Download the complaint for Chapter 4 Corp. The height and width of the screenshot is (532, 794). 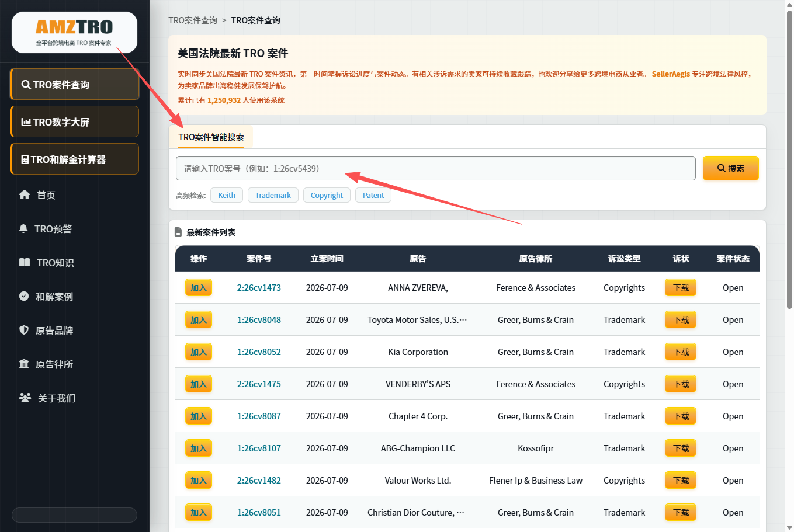(x=681, y=416)
